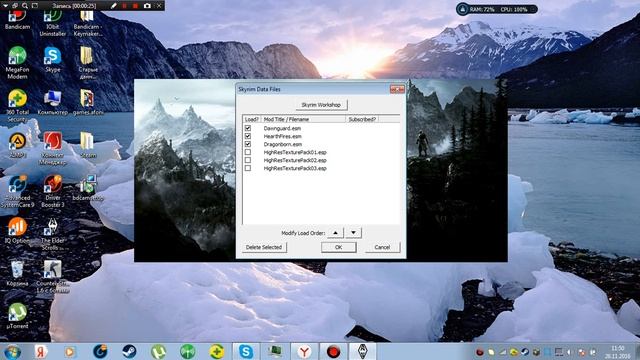Uncheck the HearthFires.esm load checkbox

[248, 136]
